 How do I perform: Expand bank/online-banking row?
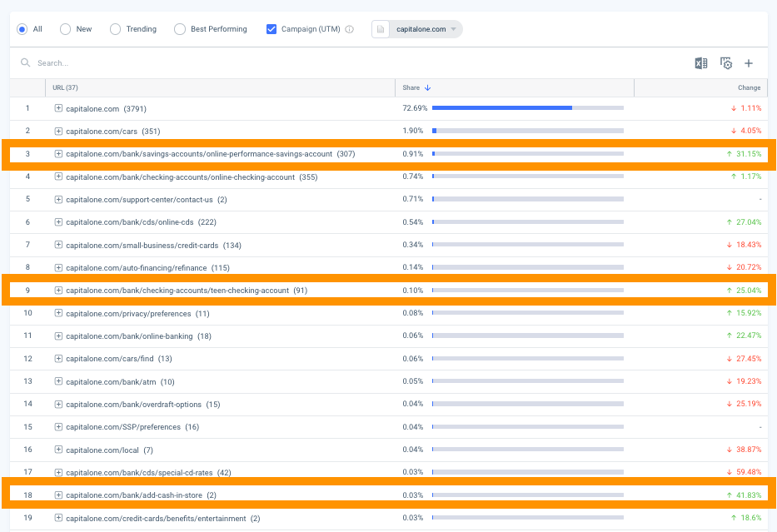58,336
